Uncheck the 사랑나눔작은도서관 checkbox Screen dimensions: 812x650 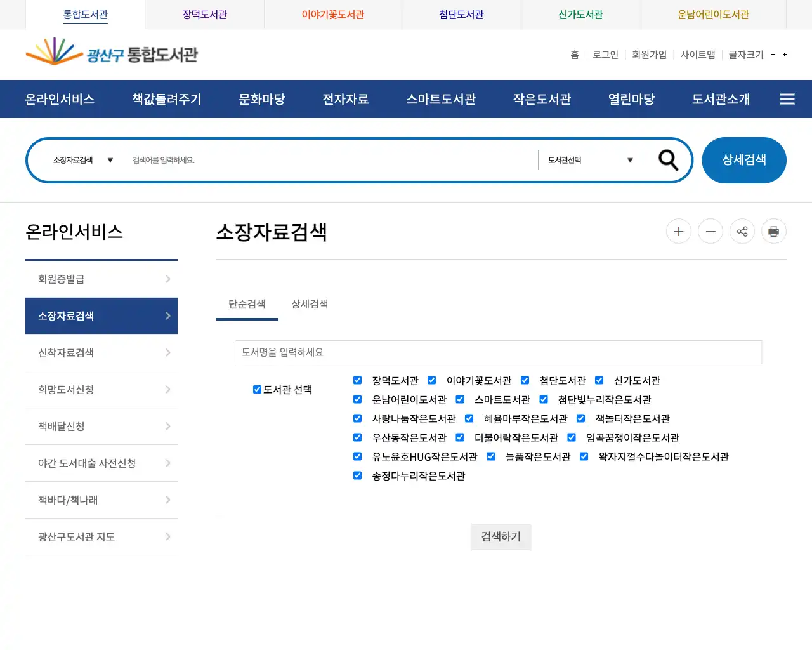[357, 418]
